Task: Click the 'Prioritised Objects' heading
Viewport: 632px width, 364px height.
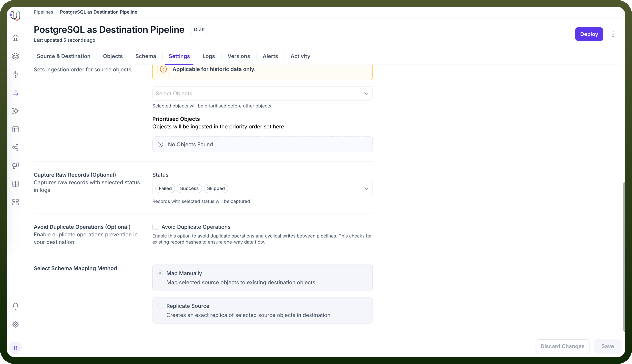Action: (x=176, y=119)
